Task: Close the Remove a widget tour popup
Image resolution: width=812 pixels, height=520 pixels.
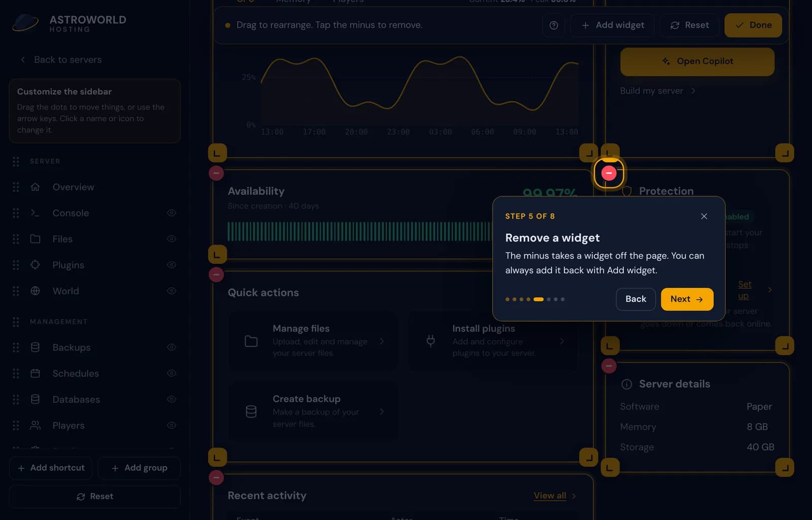Action: click(x=704, y=216)
